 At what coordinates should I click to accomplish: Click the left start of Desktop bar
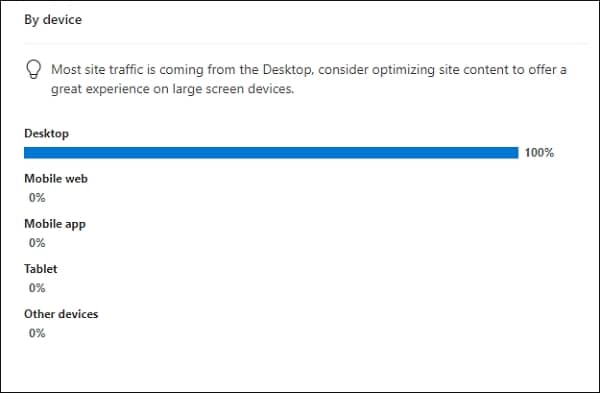click(x=27, y=153)
